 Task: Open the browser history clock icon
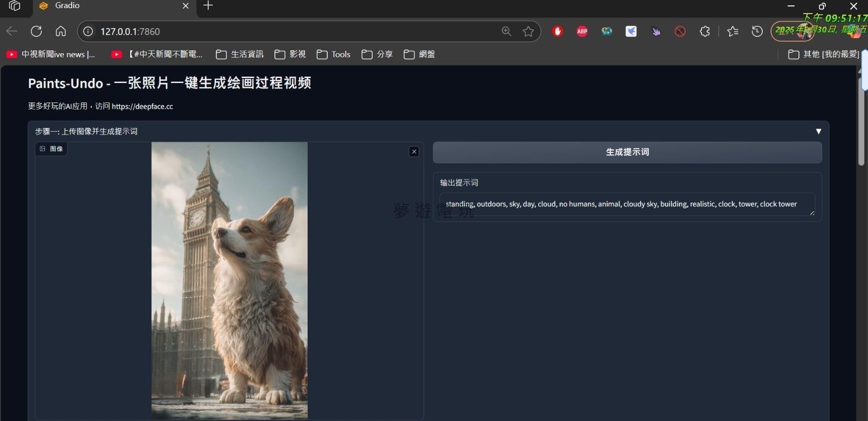(x=757, y=31)
